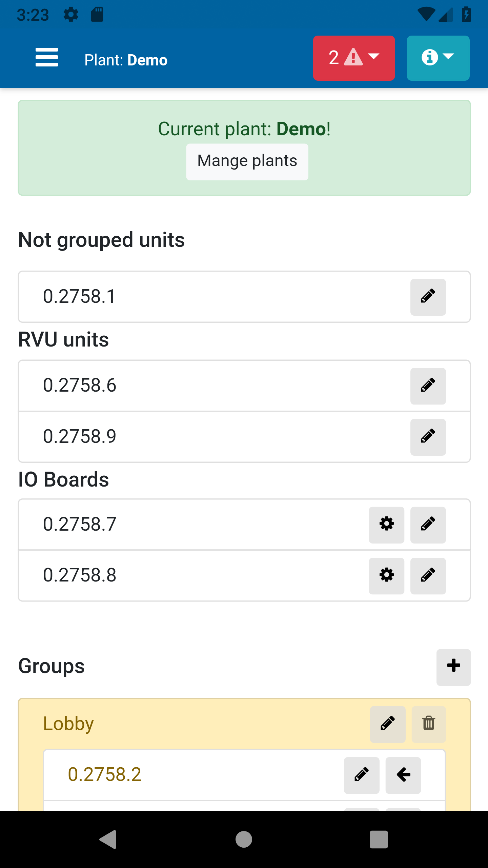Image resolution: width=488 pixels, height=868 pixels.
Task: Edit IO board 0.2758.7
Action: (x=428, y=525)
